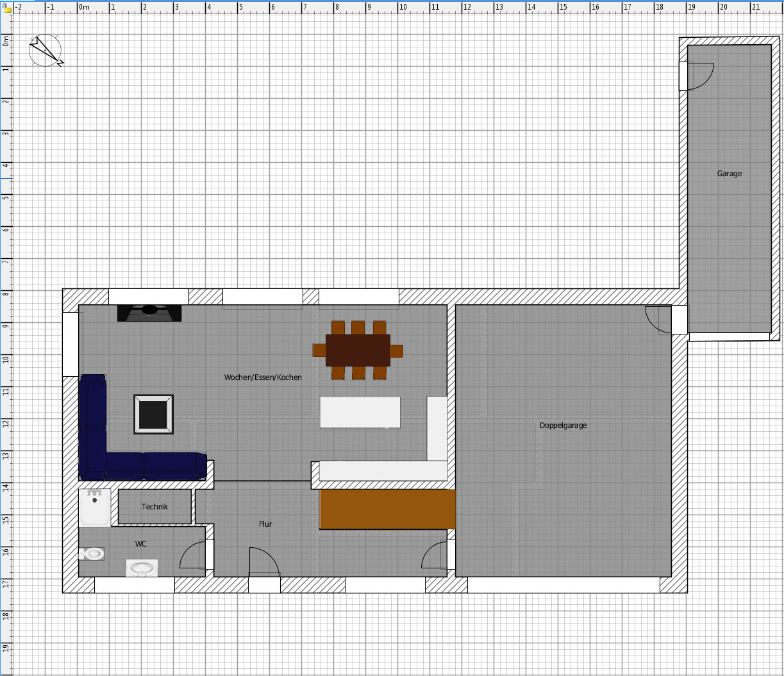Select the WC door
This screenshot has width=784, height=676.
[x=194, y=556]
